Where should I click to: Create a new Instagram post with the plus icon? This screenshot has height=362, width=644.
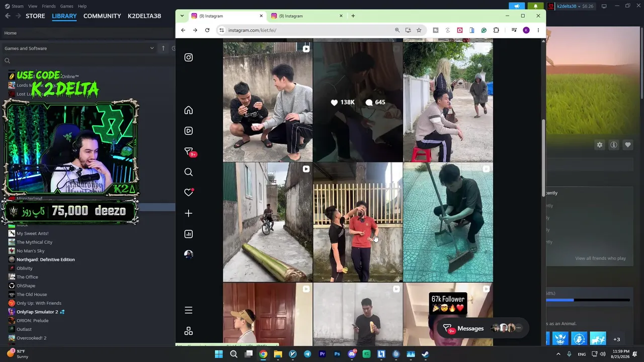[189, 213]
